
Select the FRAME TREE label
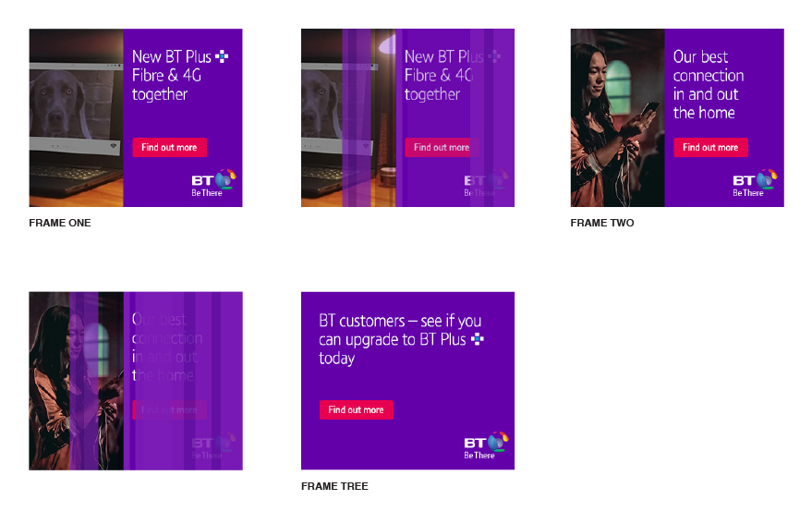click(334, 486)
